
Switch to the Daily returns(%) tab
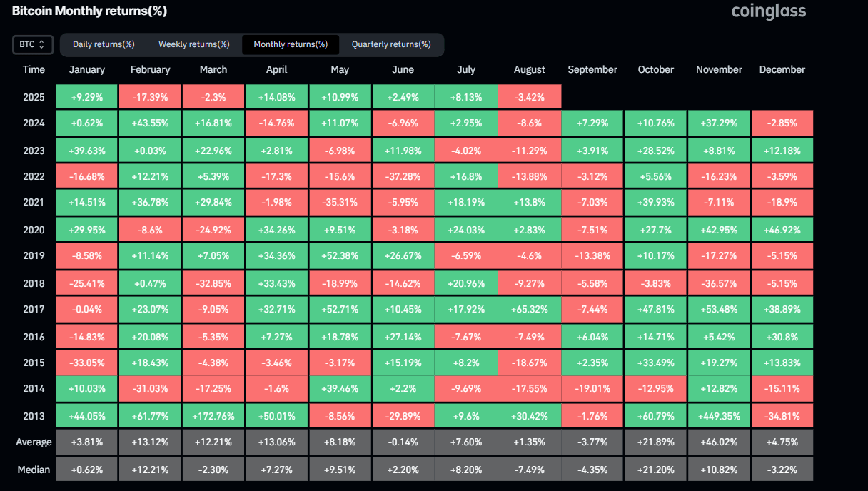coord(103,44)
